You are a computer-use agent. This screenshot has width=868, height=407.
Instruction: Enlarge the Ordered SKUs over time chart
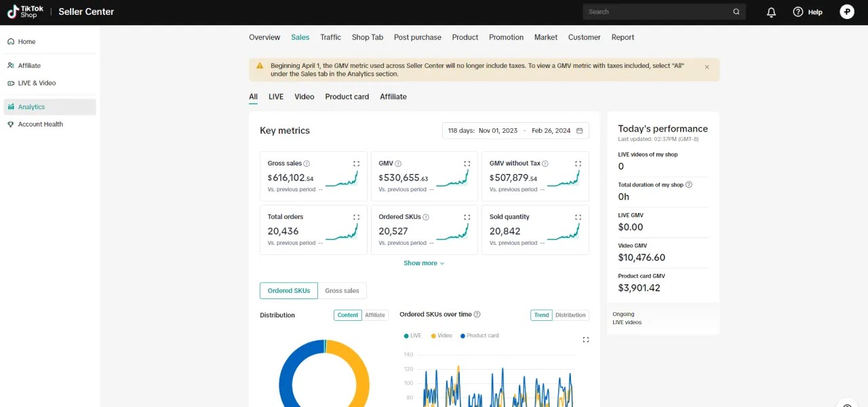[585, 339]
